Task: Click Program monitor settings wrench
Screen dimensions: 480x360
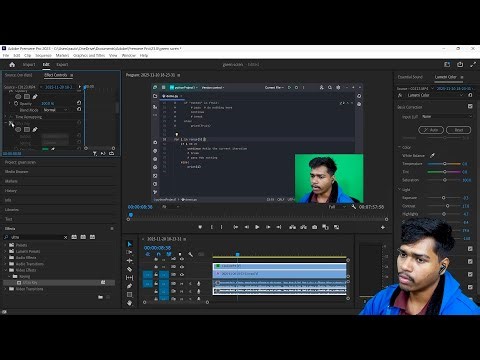Action: coord(354,207)
